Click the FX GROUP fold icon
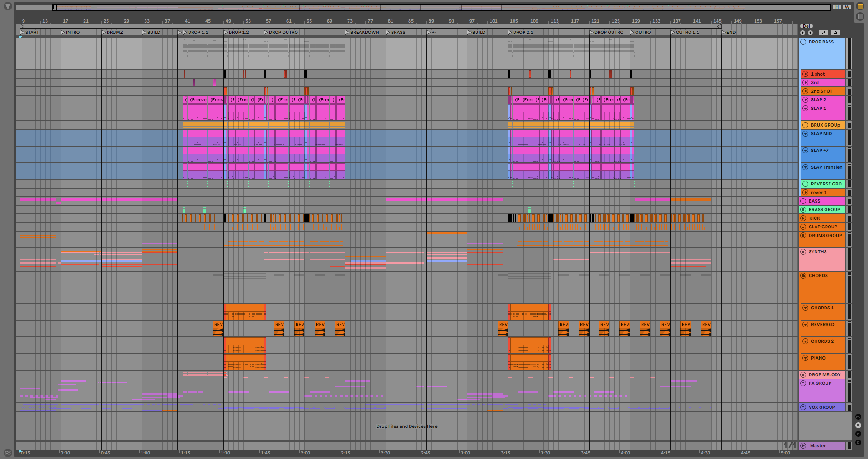 (803, 383)
